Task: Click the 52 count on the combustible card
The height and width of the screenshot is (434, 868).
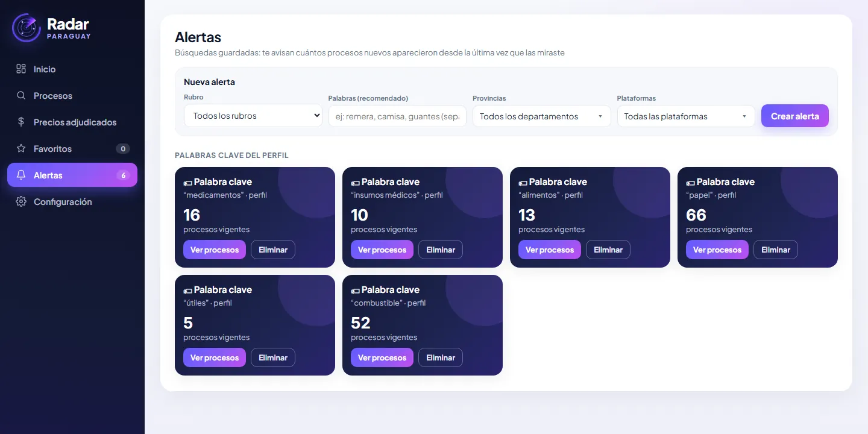Action: [360, 323]
